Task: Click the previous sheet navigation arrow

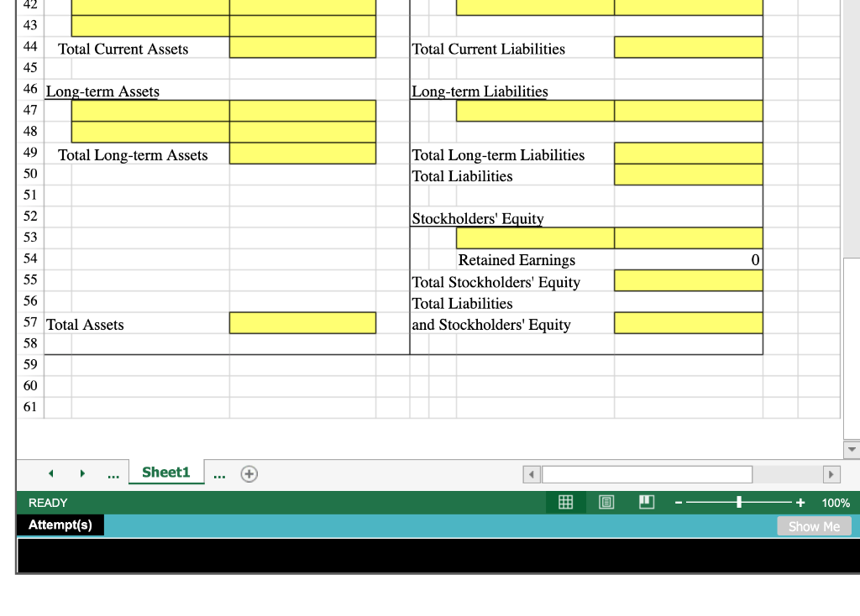Action: pos(50,473)
